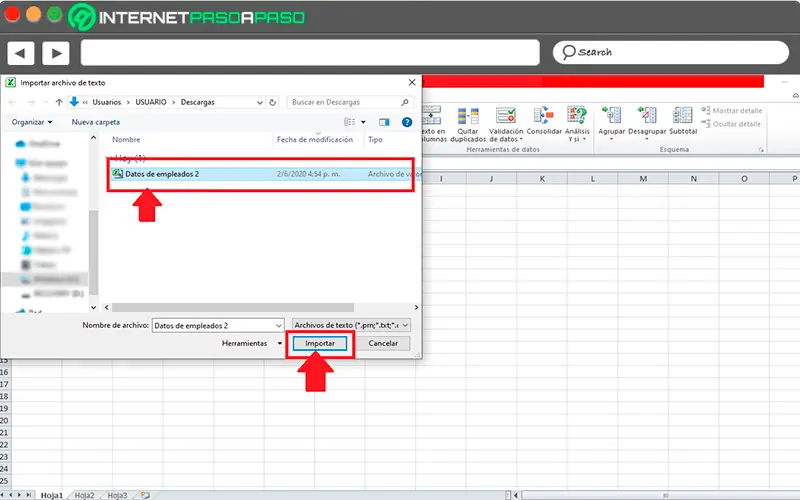Click the Cancelar button

[383, 343]
